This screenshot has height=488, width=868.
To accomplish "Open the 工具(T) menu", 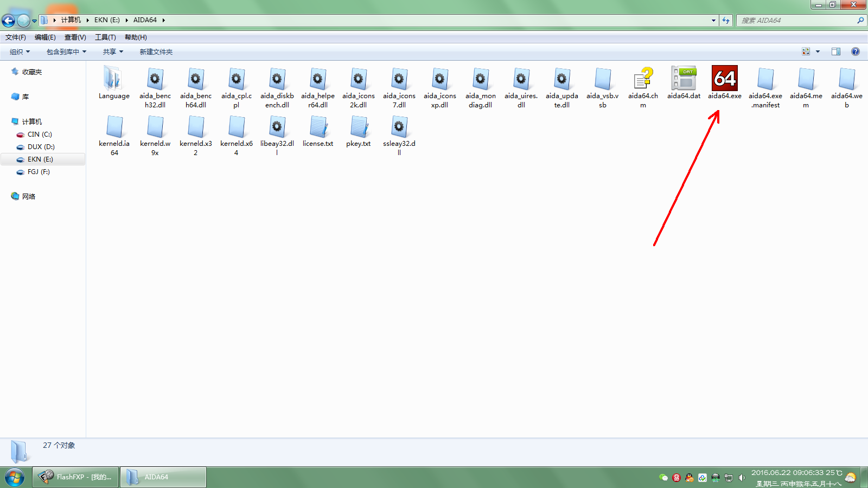I will pos(105,37).
